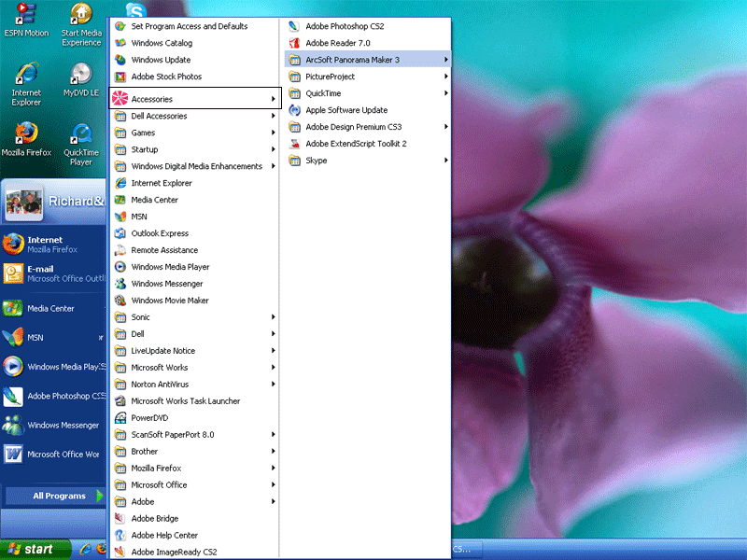The image size is (747, 560).
Task: Click the Media Center icon in All Programs list
Action: click(120, 200)
